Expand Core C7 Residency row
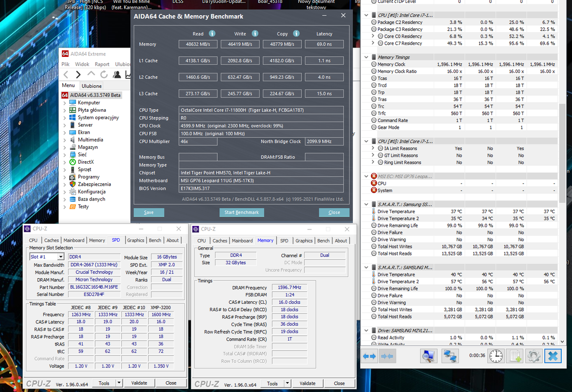Viewport: 572px width, 392px height. (x=373, y=43)
